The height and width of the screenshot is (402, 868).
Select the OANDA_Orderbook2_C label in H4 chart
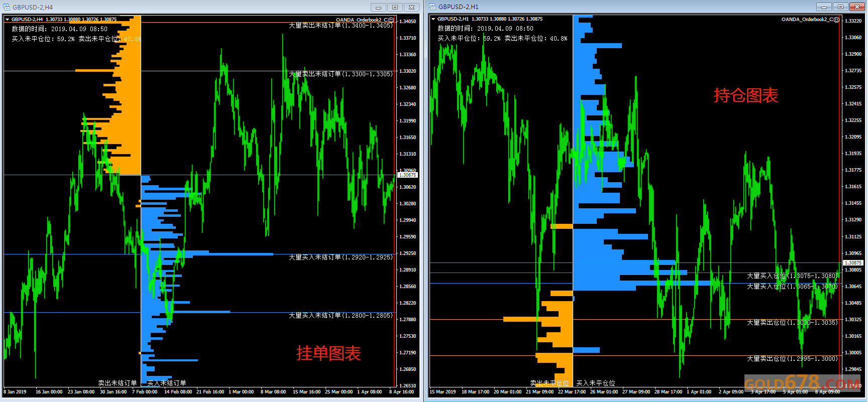(362, 20)
